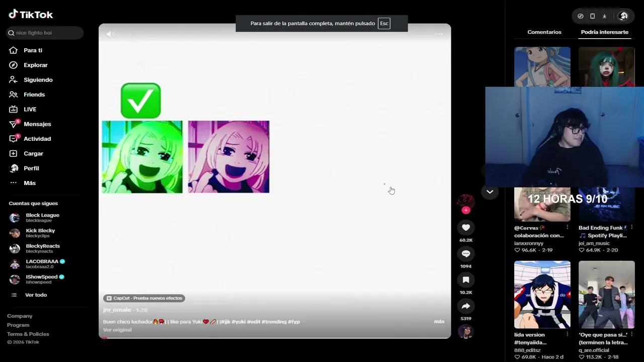Open jnr_omale creator profile
The height and width of the screenshot is (362, 644).
tap(117, 310)
